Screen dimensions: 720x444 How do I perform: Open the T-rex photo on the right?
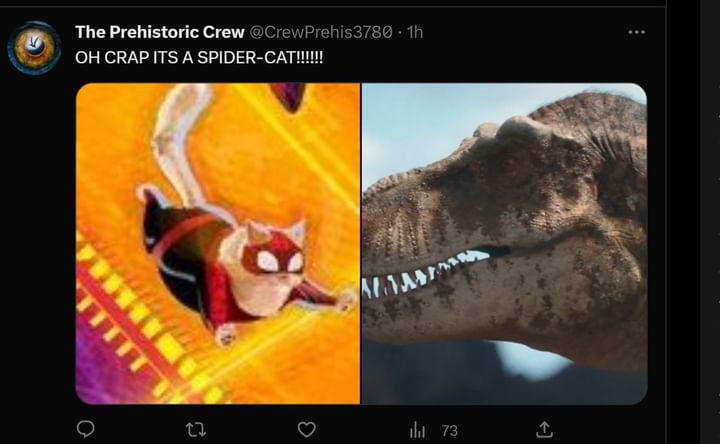(504, 243)
